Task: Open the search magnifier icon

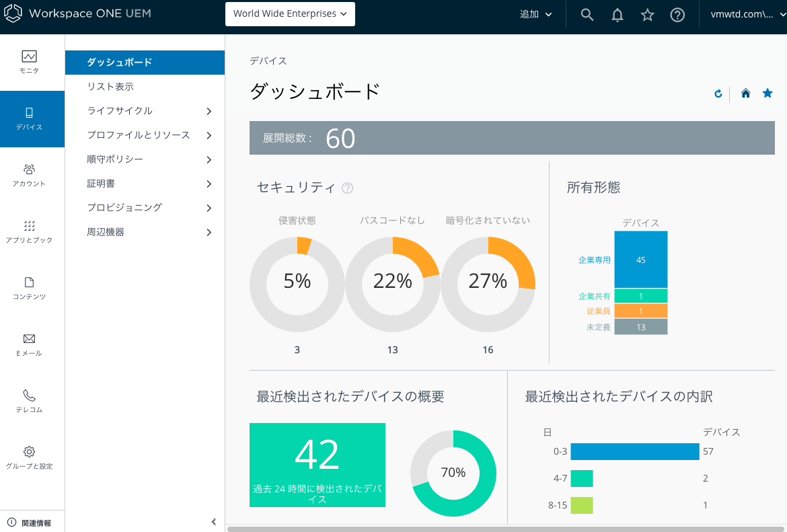Action: [587, 15]
